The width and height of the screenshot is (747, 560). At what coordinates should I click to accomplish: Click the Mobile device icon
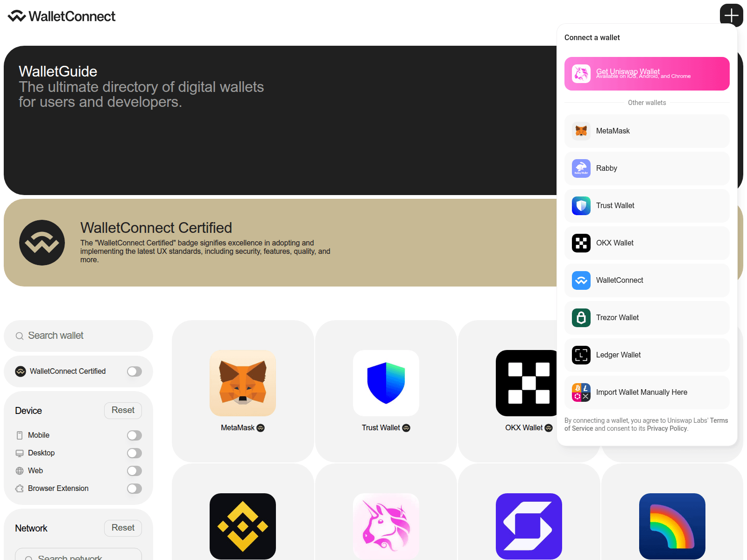point(20,435)
